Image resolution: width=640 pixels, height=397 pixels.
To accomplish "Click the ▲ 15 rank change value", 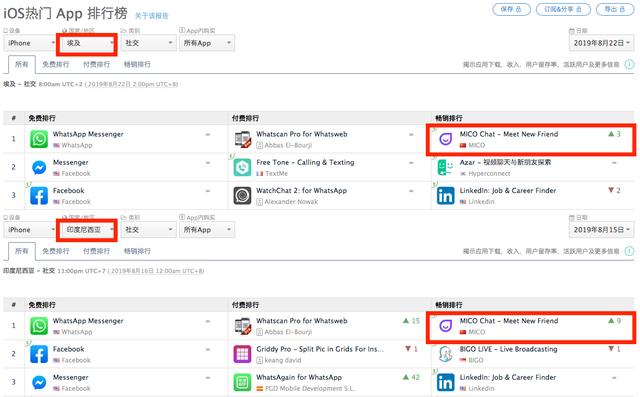I will (411, 321).
